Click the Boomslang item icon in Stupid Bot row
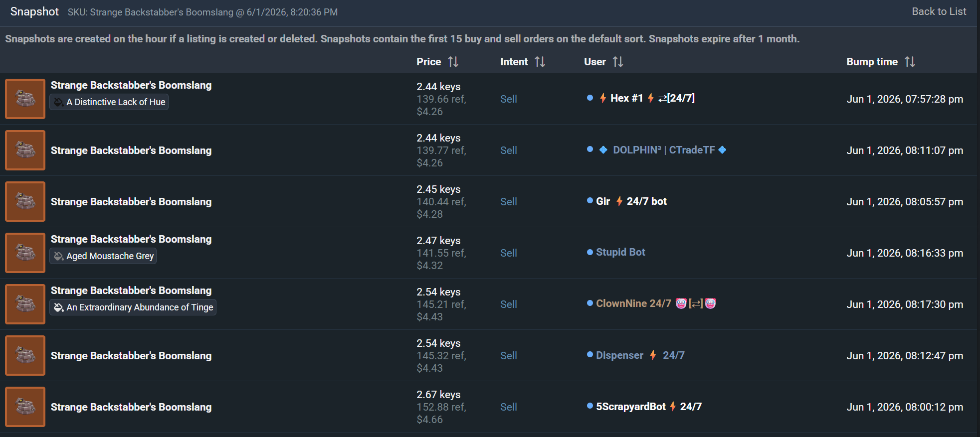 coord(25,253)
